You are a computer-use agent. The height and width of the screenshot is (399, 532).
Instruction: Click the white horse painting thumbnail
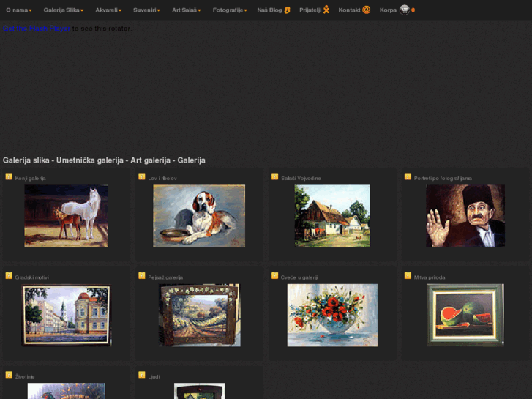pos(66,216)
